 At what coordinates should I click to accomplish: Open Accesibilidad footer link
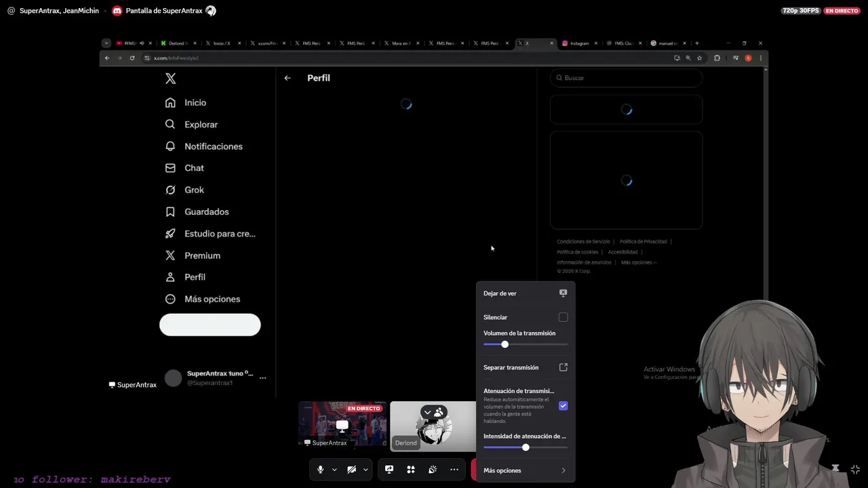623,252
